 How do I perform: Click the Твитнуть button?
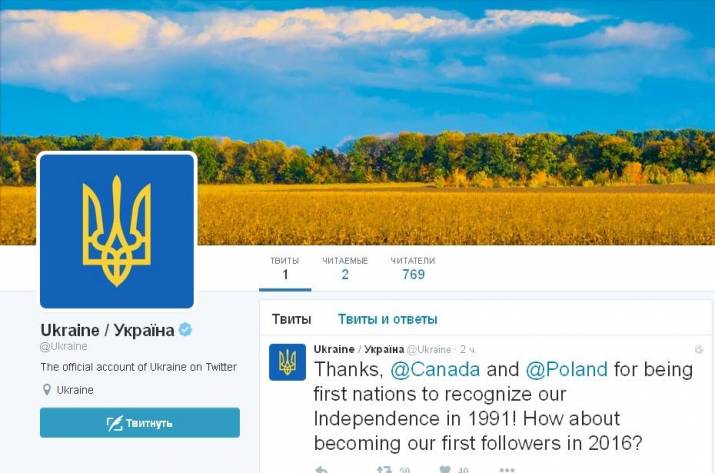click(140, 422)
